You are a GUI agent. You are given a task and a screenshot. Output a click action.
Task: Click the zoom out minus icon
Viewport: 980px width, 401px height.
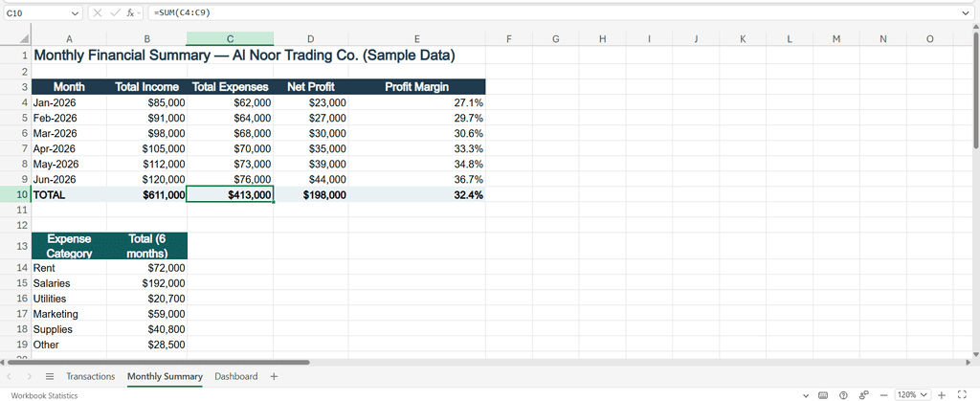883,394
